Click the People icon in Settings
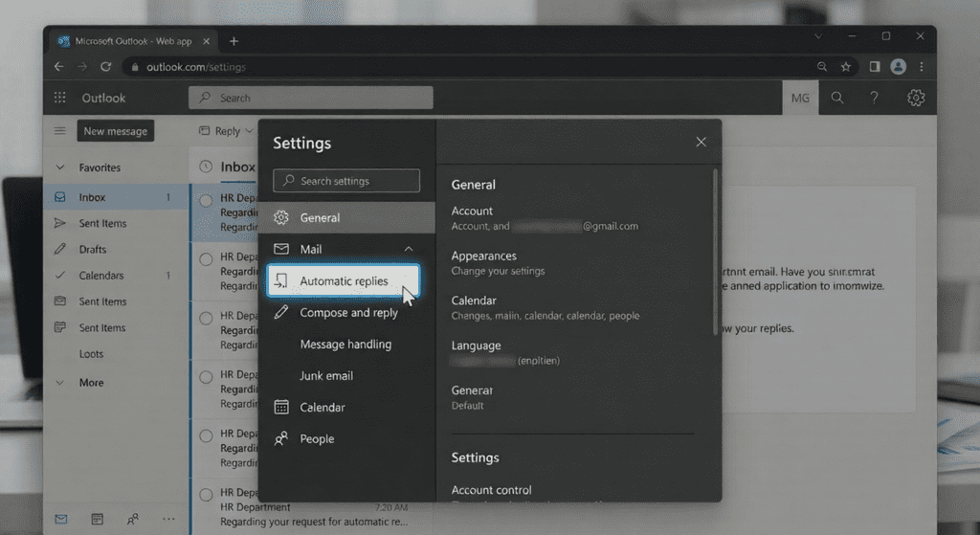 [281, 438]
